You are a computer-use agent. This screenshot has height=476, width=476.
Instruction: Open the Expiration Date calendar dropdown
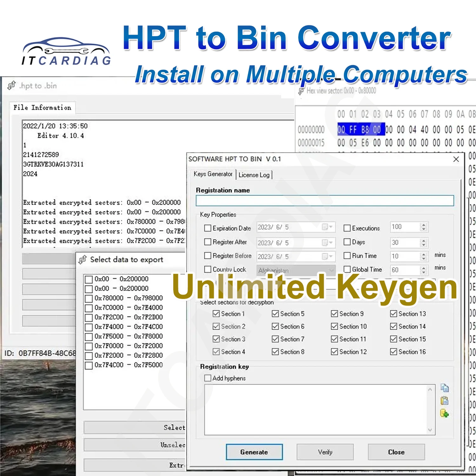click(x=327, y=227)
